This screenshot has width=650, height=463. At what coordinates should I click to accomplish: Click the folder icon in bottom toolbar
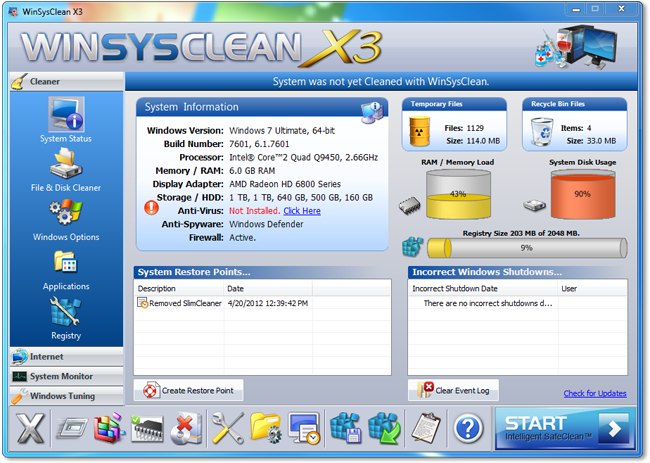pyautogui.click(x=266, y=429)
